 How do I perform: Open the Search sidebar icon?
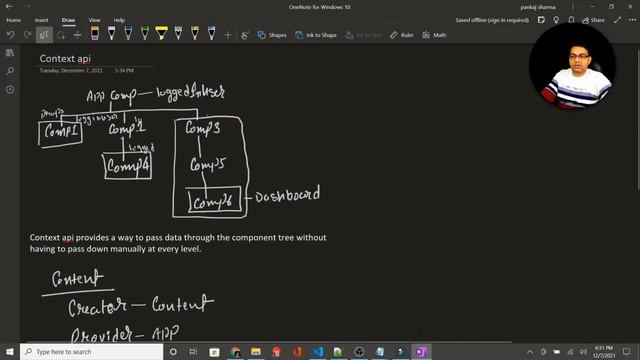[10, 71]
